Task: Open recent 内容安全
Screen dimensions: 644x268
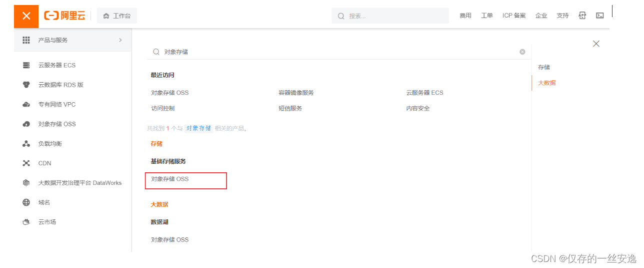Action: (418, 108)
